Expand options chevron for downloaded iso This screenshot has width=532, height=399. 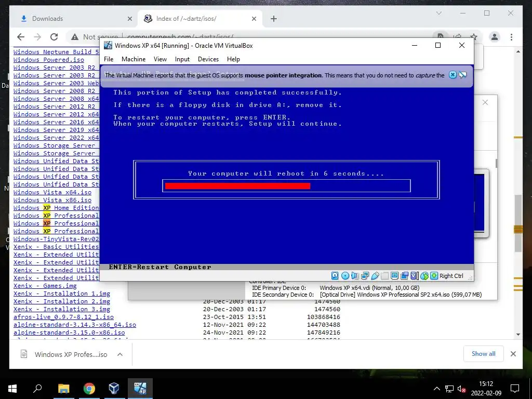pos(120,354)
